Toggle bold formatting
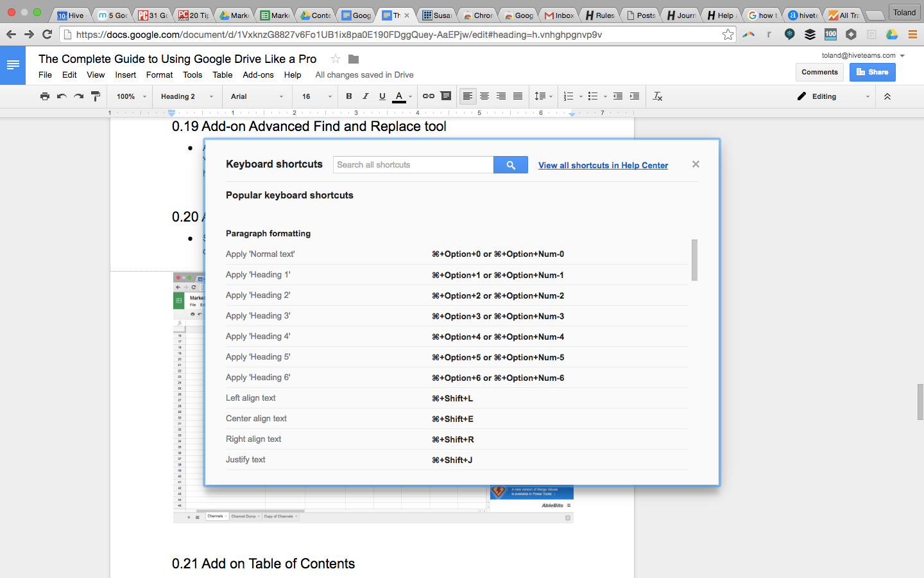 pyautogui.click(x=348, y=96)
